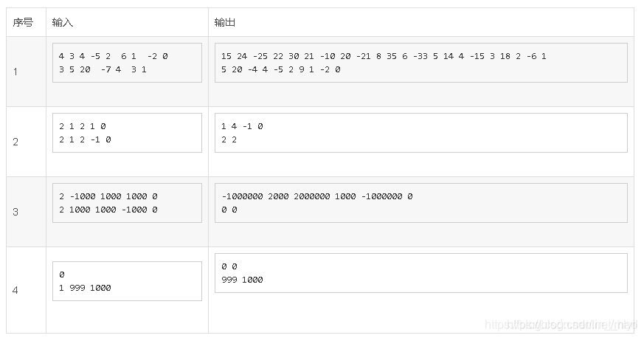Screen dimensions: 644x338
Task: Click output line "5 20 -4 4 -5 2 9 1 -2 0"
Action: [280, 69]
